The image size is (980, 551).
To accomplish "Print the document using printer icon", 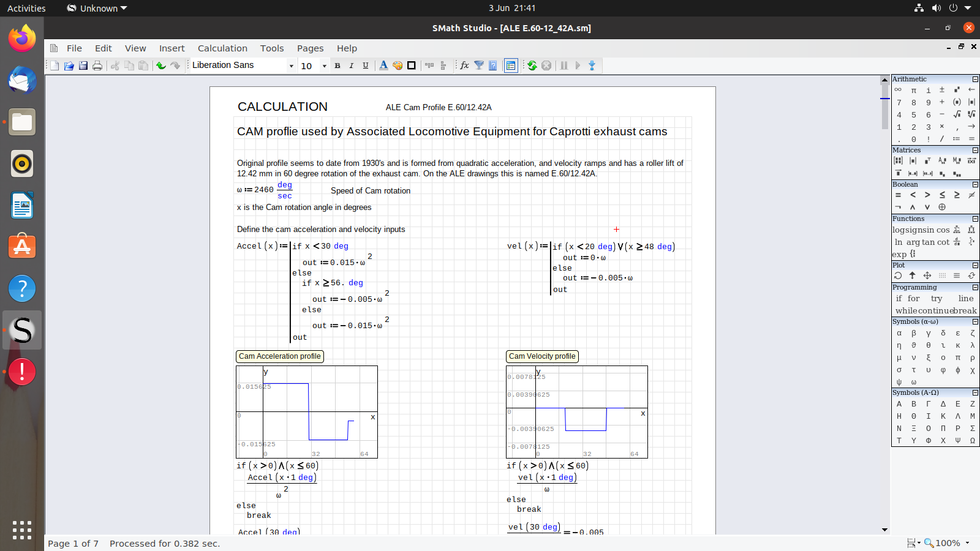I will click(x=97, y=66).
